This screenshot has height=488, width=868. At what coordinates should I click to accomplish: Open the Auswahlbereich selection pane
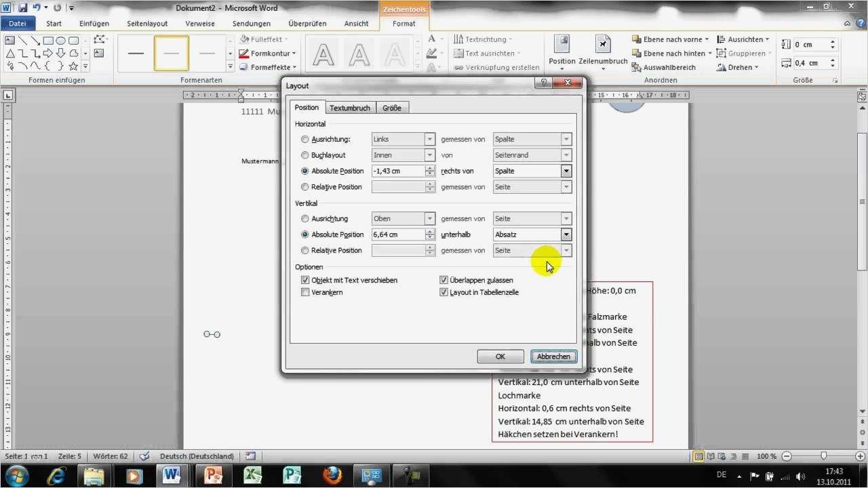coord(665,67)
